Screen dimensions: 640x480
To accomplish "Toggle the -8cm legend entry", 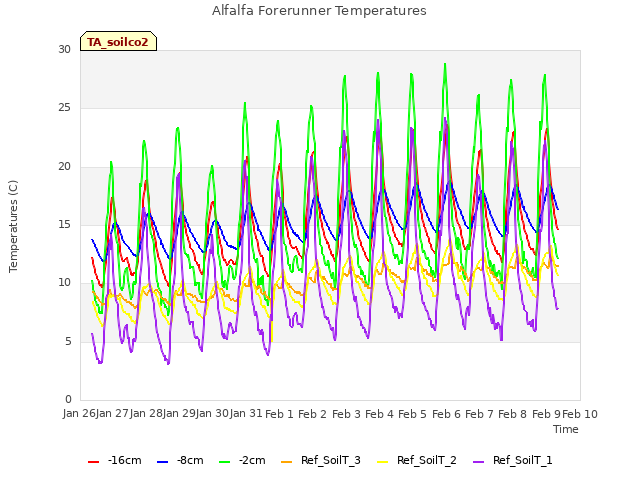I will point(180,460).
